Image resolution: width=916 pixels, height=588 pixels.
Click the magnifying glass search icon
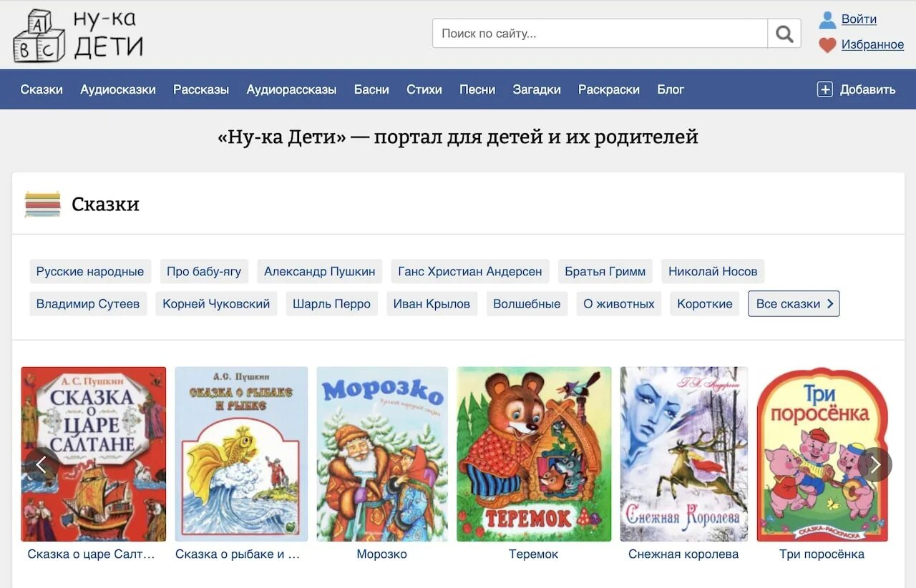[x=784, y=34]
